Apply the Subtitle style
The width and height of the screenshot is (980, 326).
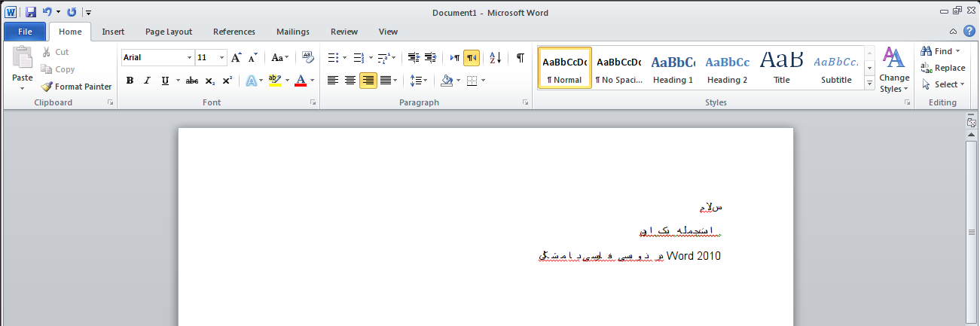pyautogui.click(x=836, y=69)
